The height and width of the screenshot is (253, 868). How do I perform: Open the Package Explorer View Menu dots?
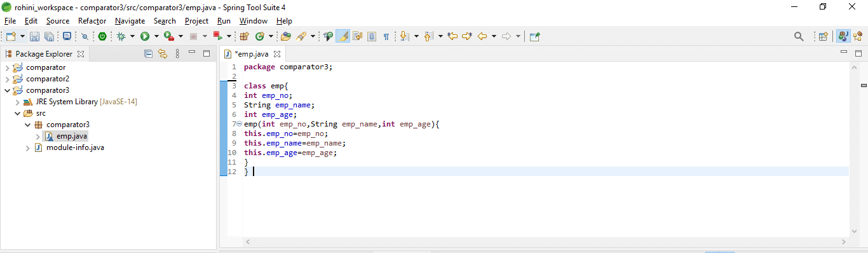(x=177, y=54)
